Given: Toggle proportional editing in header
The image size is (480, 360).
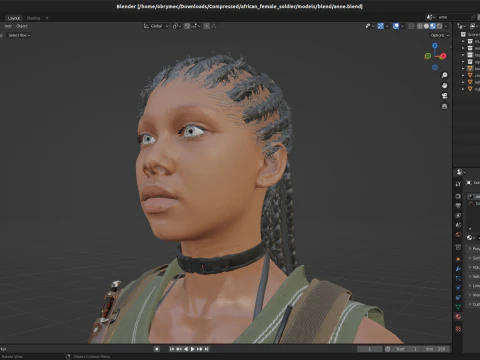Looking at the screenshot, I should [207, 26].
